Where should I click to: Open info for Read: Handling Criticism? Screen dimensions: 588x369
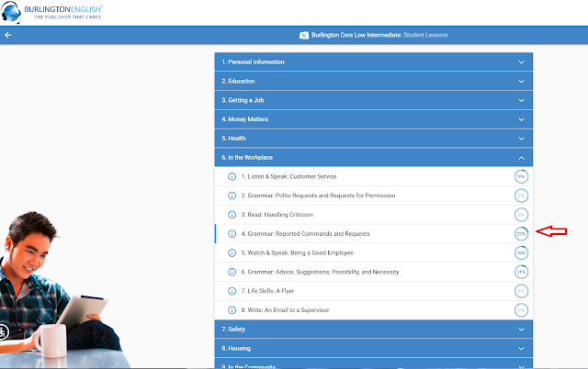point(232,215)
